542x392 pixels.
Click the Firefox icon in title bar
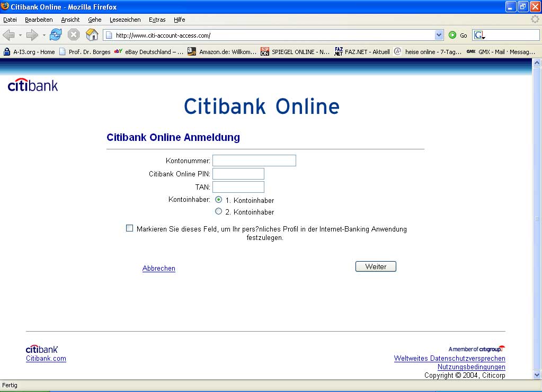click(5, 6)
